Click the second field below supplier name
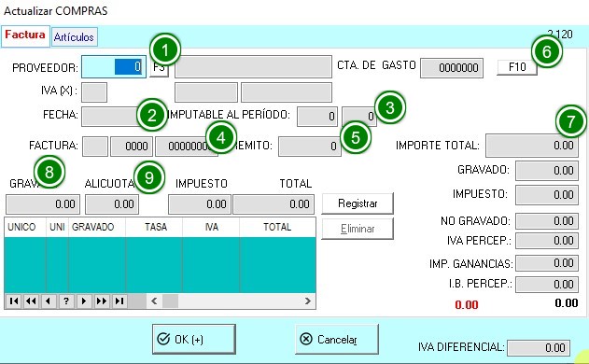 point(287,92)
